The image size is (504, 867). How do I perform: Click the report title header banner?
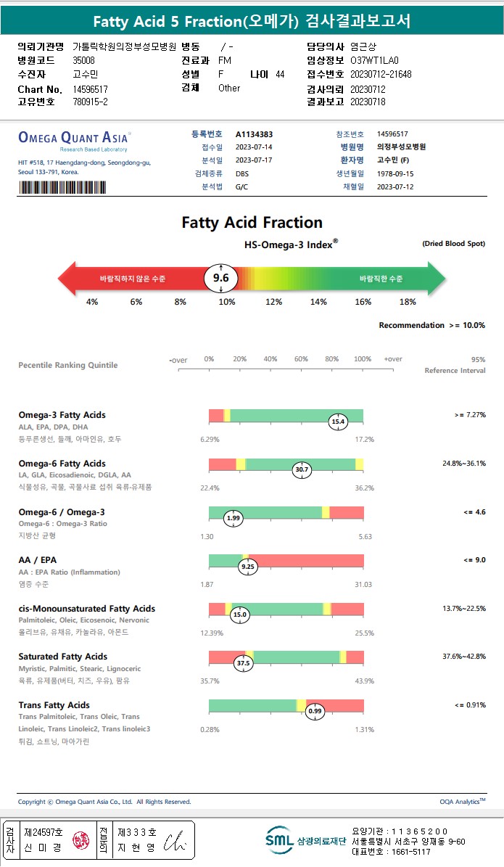[x=252, y=20]
